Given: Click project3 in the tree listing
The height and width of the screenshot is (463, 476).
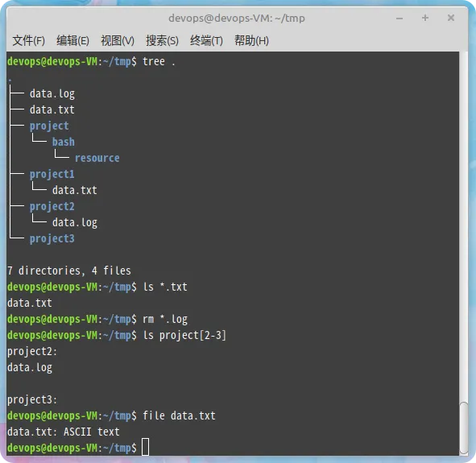Looking at the screenshot, I should 52,238.
